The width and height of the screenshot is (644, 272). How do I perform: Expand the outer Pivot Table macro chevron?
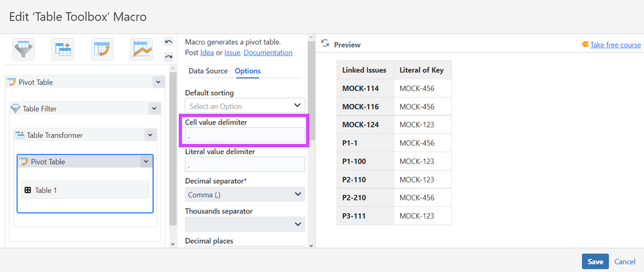[158, 83]
